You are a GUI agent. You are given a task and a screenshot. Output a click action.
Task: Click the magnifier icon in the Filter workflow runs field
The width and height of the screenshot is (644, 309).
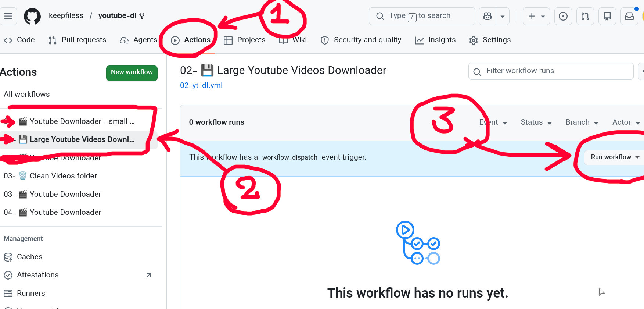point(477,72)
